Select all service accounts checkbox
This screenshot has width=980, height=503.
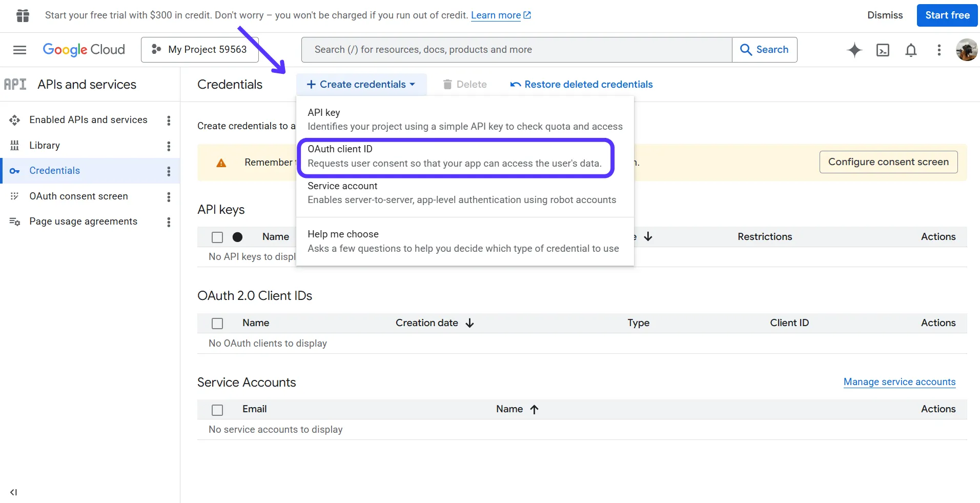[x=217, y=409]
